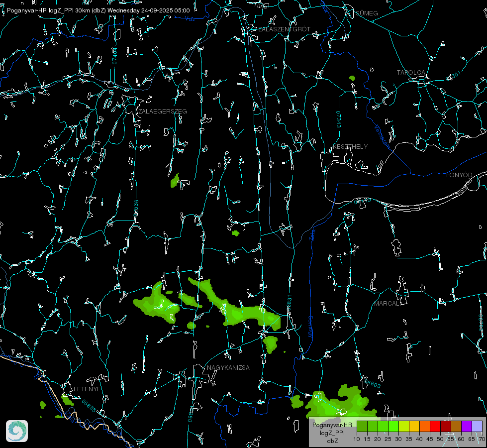Image resolution: width=487 pixels, height=448 pixels.
Task: Click the blue Veszprém county label
Action: pyautogui.click(x=382, y=136)
